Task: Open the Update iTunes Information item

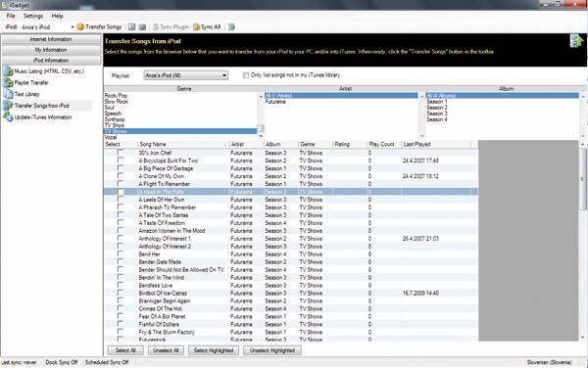Action: (x=43, y=117)
